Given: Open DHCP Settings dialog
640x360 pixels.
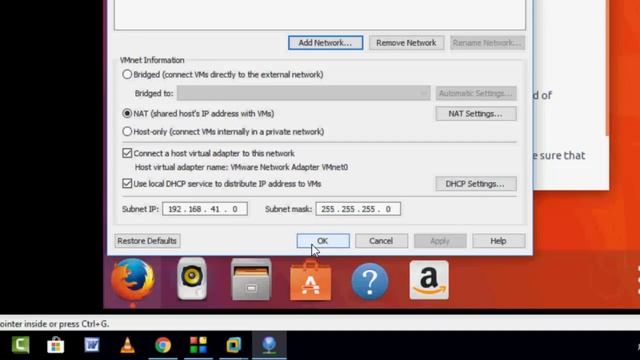Looking at the screenshot, I should coord(476,184).
